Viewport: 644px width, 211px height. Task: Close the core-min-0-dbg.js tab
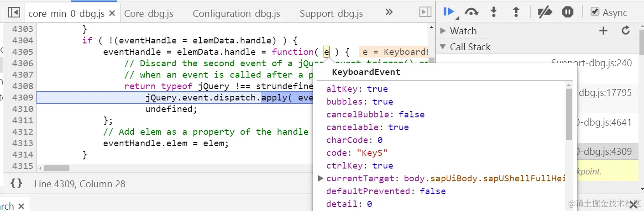(112, 13)
